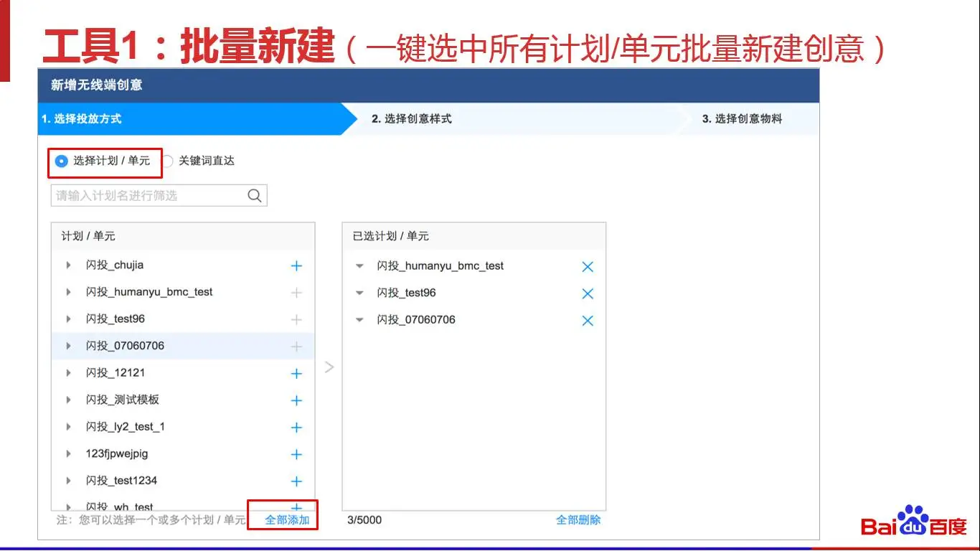Select 关键词直达 radio option

(167, 161)
